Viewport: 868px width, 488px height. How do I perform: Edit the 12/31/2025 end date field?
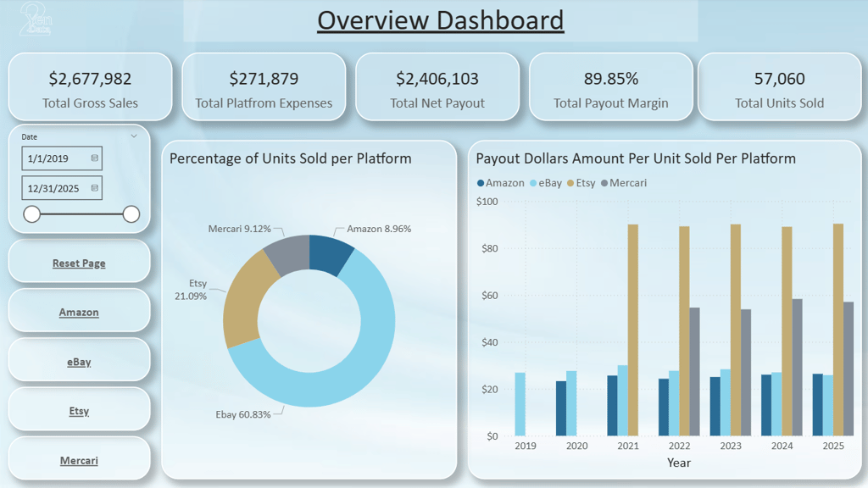tap(62, 188)
